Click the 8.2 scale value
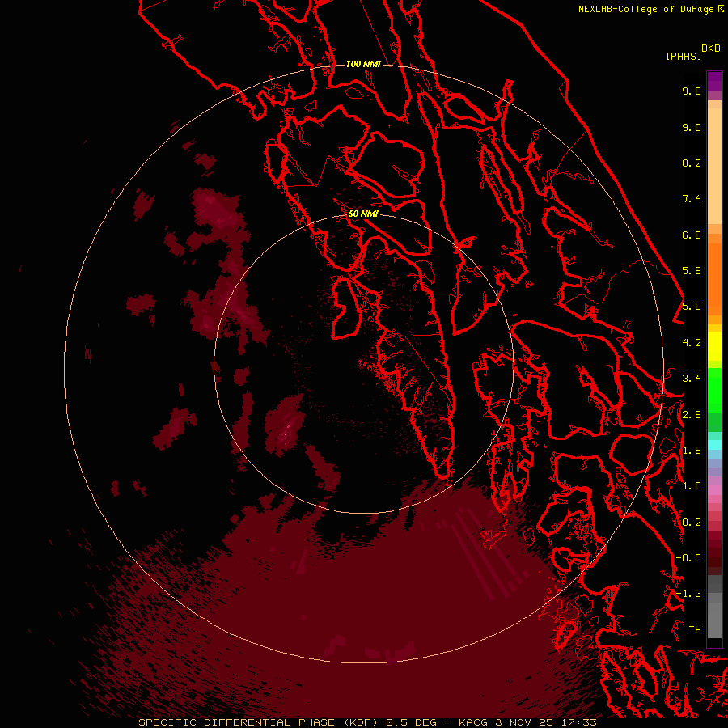728x728 pixels. pos(692,163)
